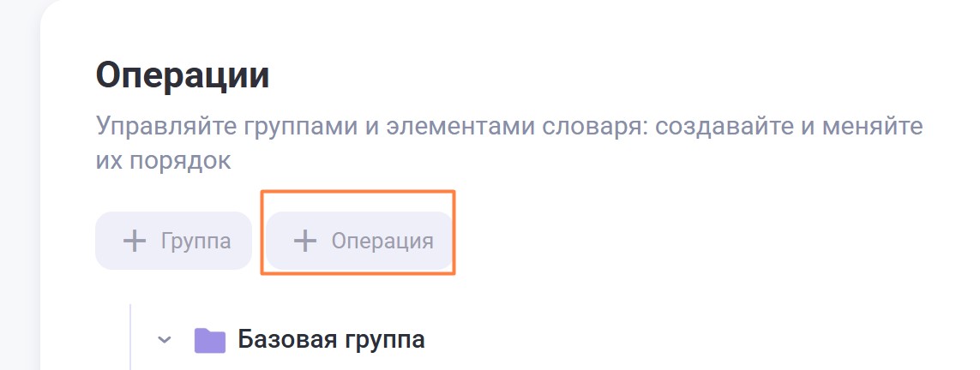Collapse Базовая группа with its chevron

click(165, 340)
